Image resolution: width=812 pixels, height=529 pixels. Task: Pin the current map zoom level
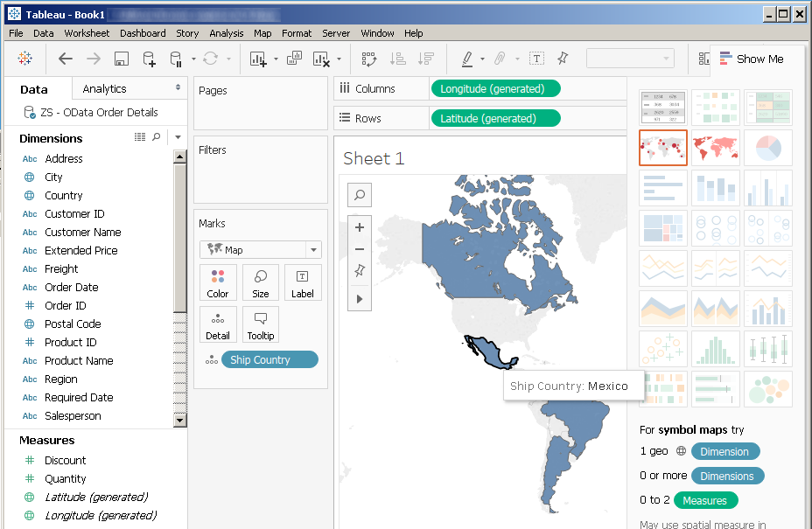359,272
